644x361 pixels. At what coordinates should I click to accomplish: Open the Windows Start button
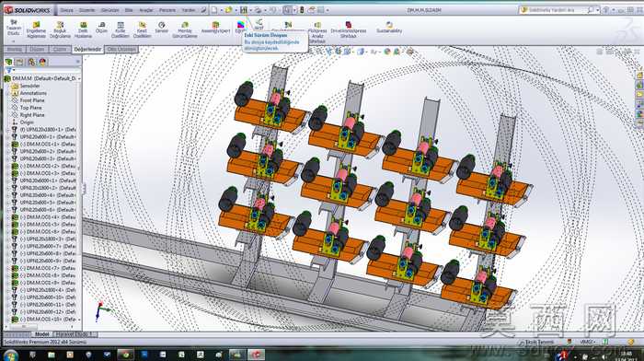pos(11,355)
